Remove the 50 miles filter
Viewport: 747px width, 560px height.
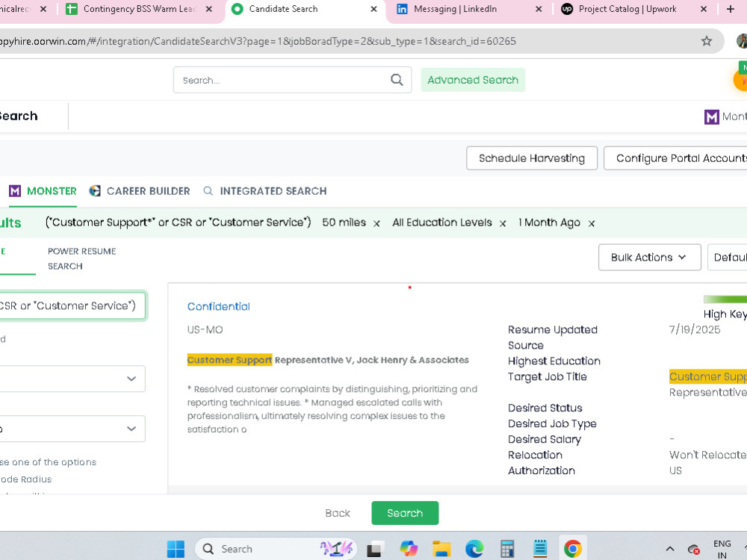[x=376, y=223]
